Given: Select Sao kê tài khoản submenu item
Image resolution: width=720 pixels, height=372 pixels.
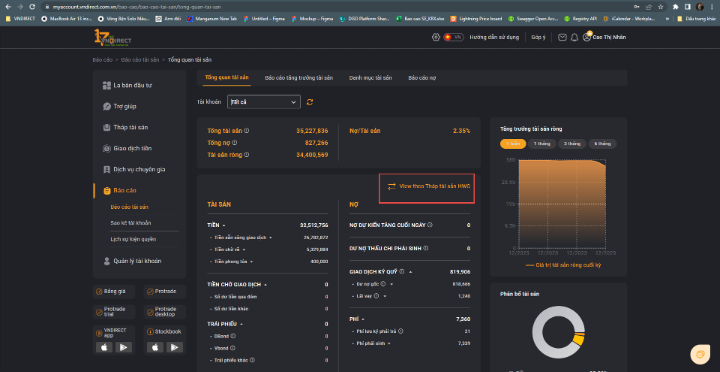Looking at the screenshot, I should [x=131, y=223].
